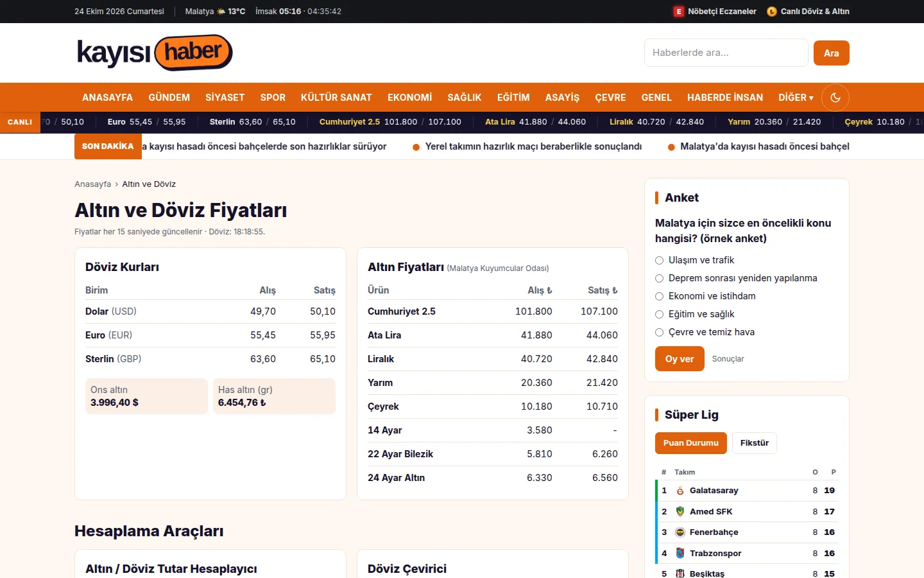Pick 'Çevre ve temiz hava' radio option
Viewport: 924px width, 578px height.
[x=659, y=332]
